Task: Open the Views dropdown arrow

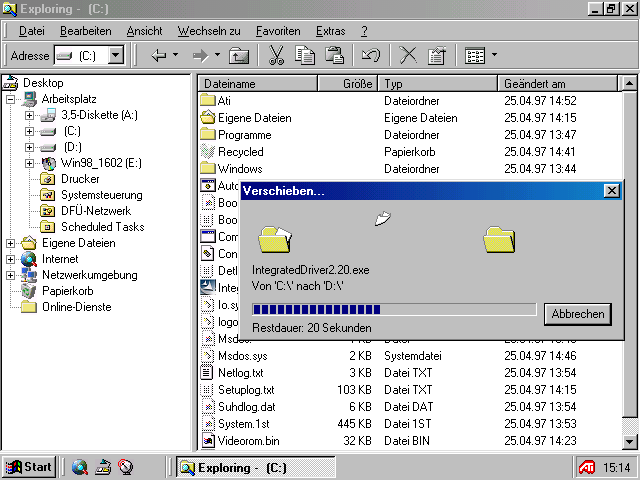Action: [494, 55]
